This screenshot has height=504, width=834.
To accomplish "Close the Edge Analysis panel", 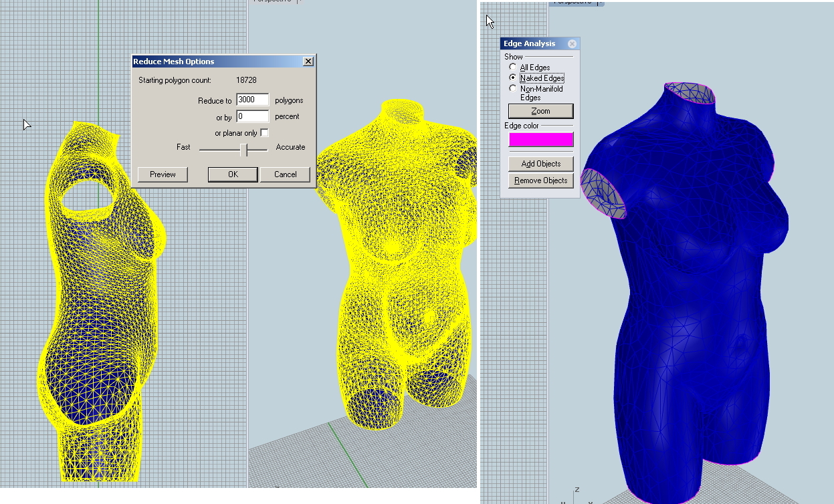I will pos(572,43).
